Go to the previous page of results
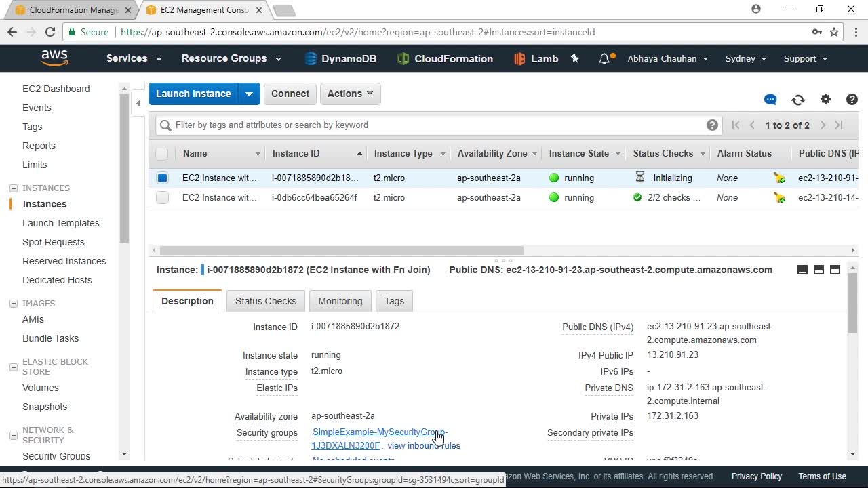This screenshot has width=868, height=488. (x=752, y=125)
